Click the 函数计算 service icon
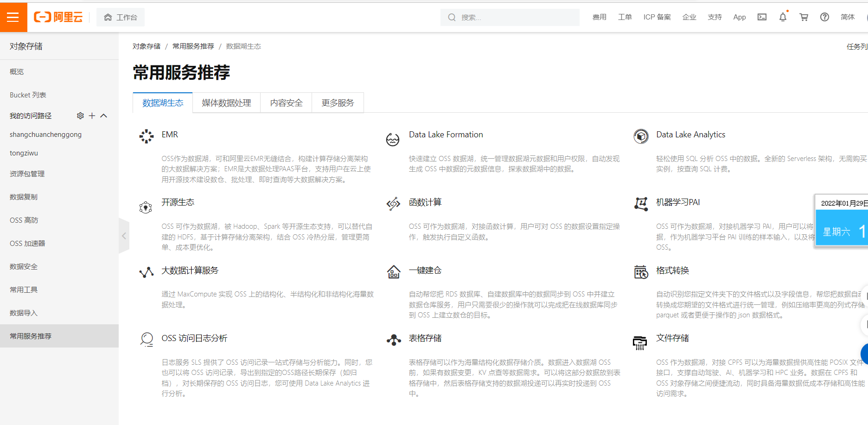The image size is (868, 425). point(393,204)
